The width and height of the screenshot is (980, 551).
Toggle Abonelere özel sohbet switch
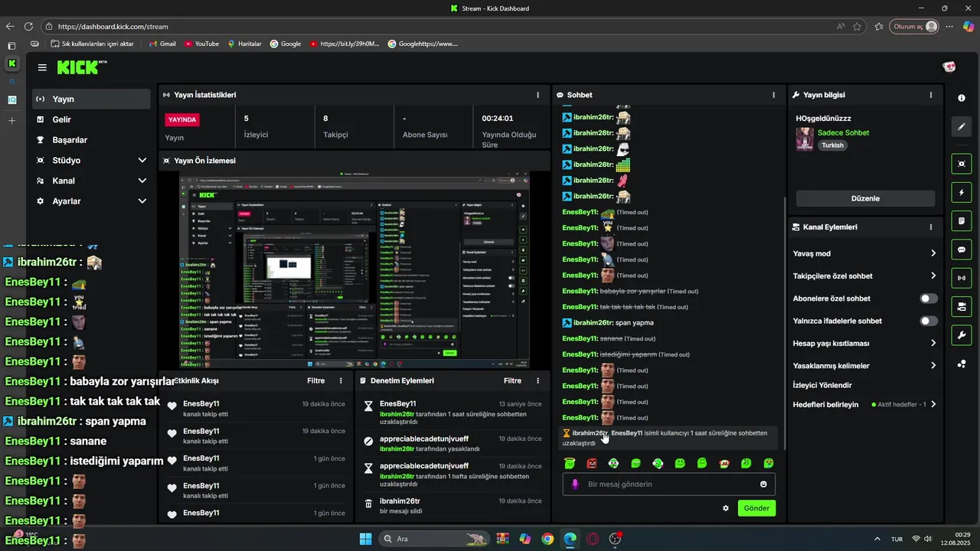[929, 298]
